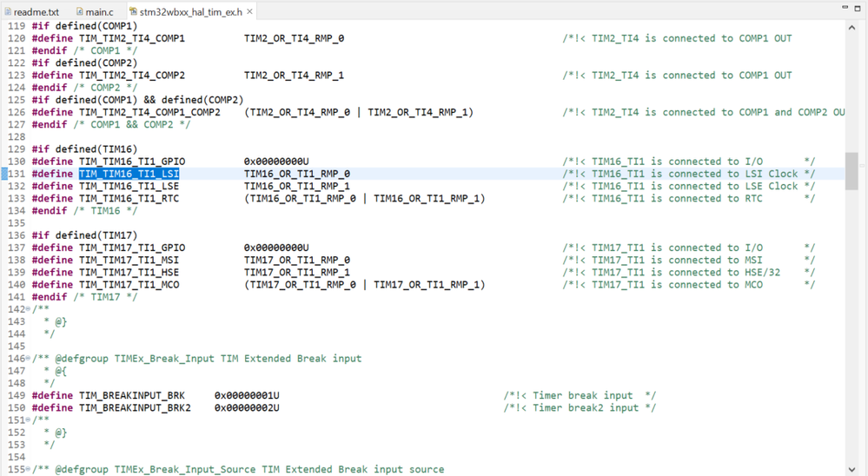The image size is (868, 476).
Task: Click '#endif /* COMP1 && COMP2 */' line
Action: pos(110,124)
